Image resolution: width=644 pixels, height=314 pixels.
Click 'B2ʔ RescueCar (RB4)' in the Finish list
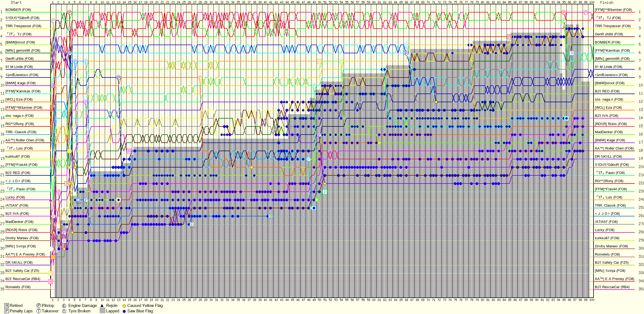(612, 287)
